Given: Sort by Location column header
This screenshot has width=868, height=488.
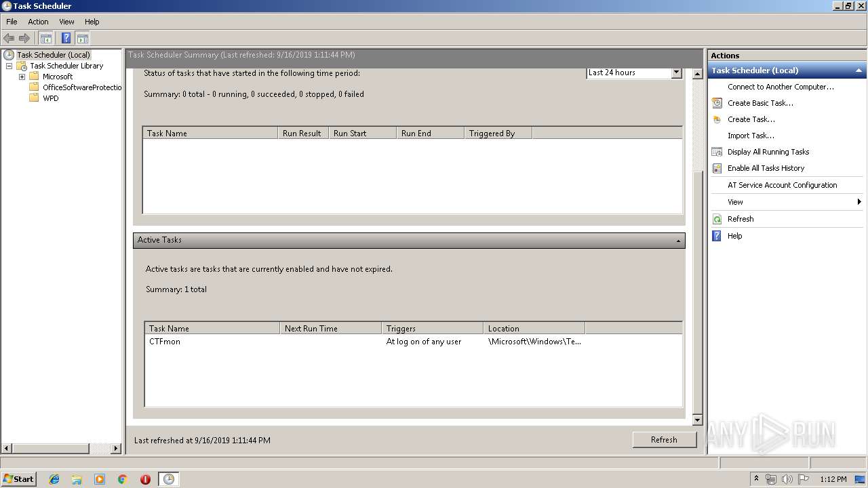Looking at the screenshot, I should point(534,328).
